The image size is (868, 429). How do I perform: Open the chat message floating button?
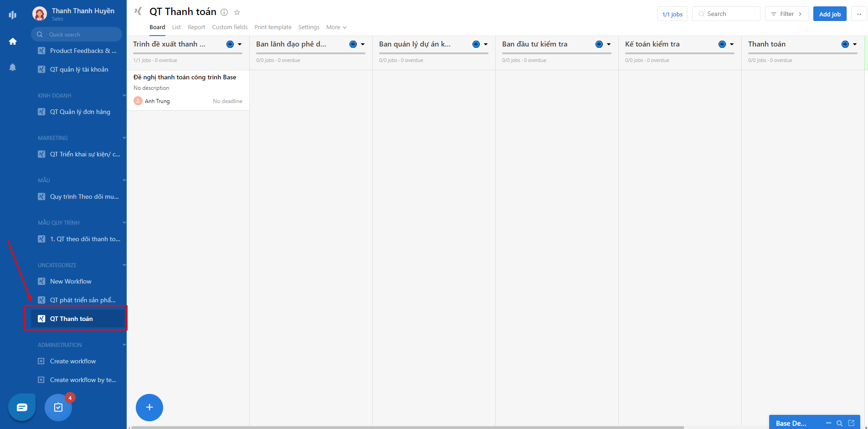point(22,407)
